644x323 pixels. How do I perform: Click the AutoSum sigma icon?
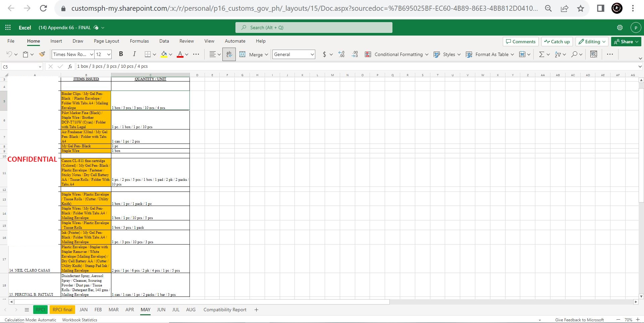click(x=541, y=54)
